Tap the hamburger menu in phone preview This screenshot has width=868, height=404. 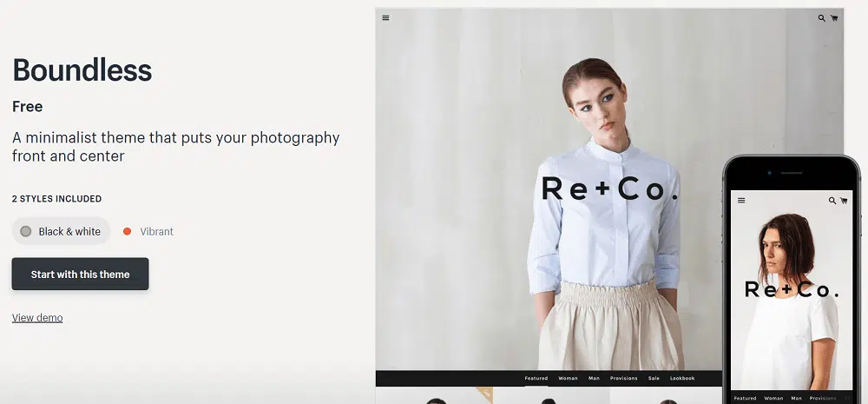click(741, 200)
